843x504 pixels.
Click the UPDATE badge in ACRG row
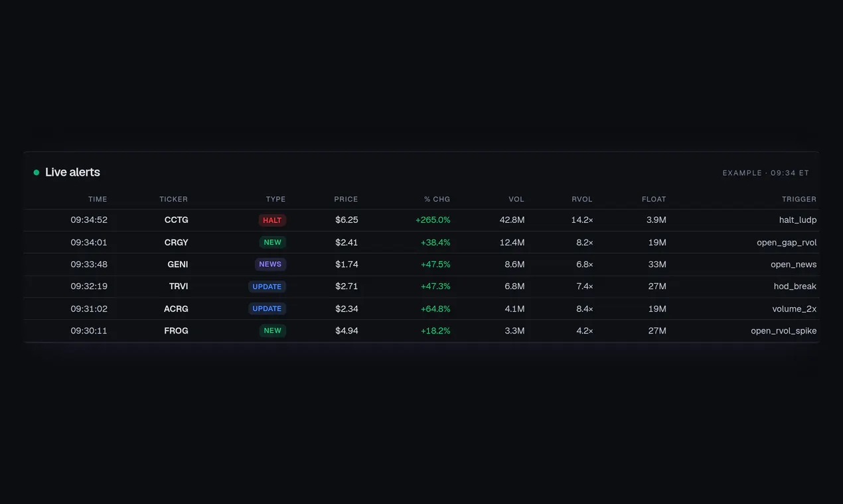267,308
